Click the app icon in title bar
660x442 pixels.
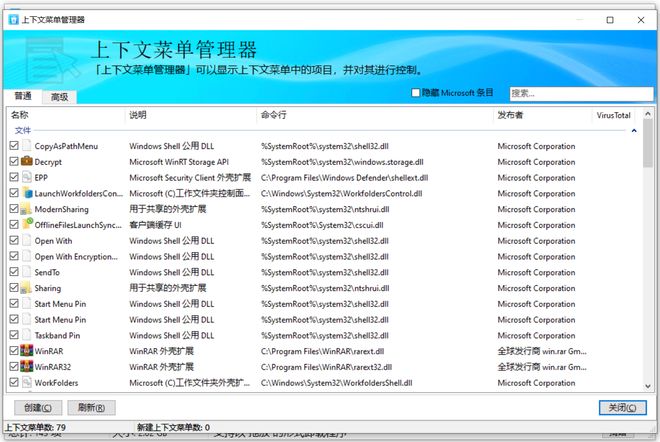pyautogui.click(x=13, y=20)
